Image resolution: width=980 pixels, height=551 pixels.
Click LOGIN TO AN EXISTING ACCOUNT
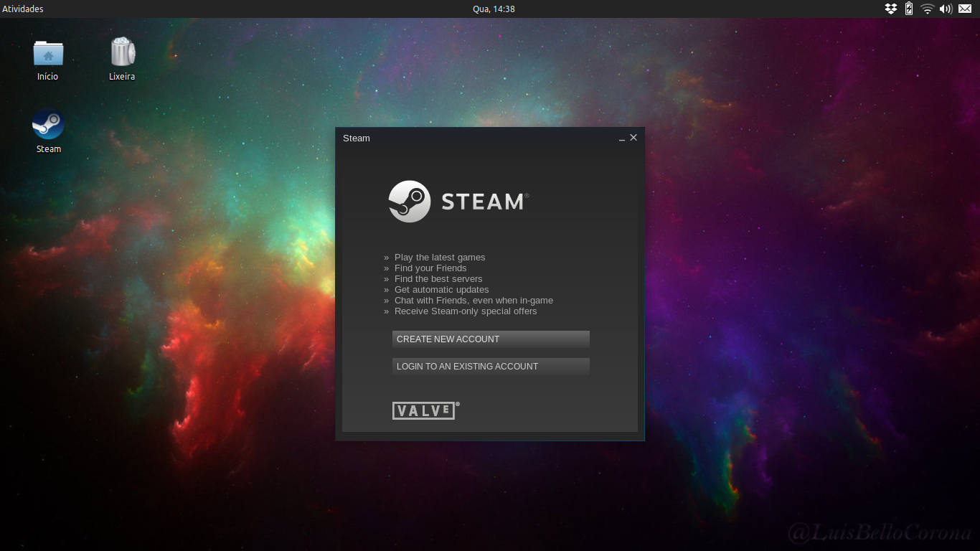(x=491, y=367)
